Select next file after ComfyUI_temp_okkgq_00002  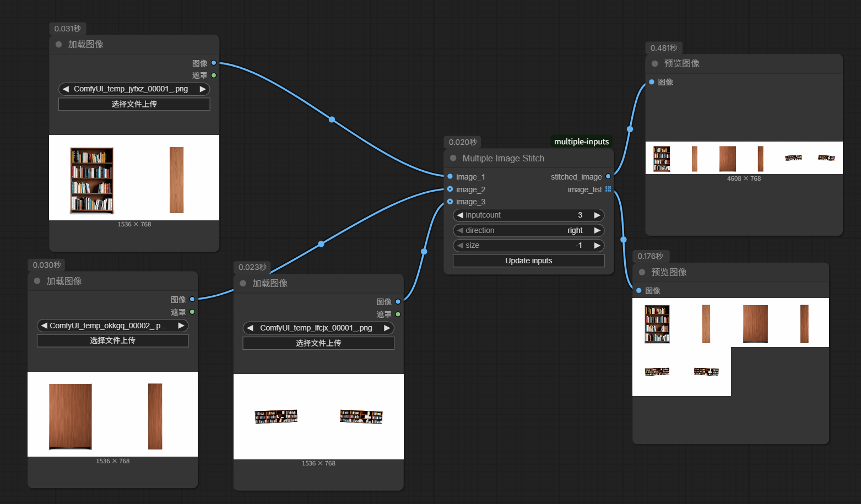(181, 326)
